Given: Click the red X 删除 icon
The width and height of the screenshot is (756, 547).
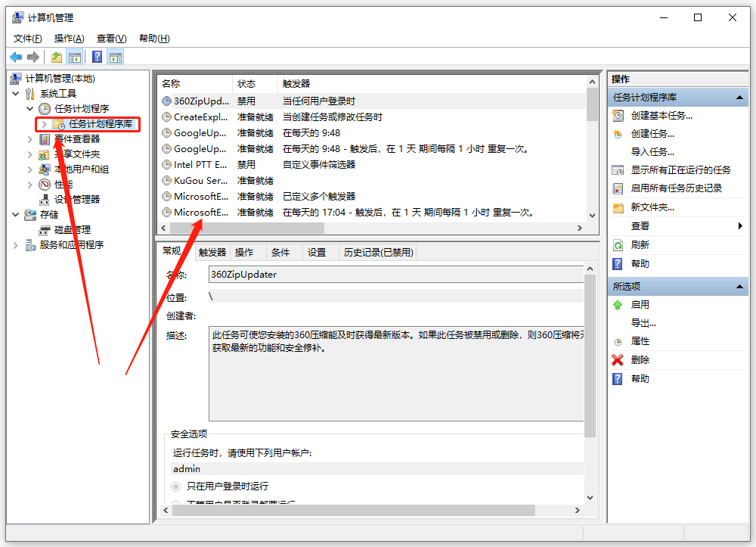Looking at the screenshot, I should point(618,360).
